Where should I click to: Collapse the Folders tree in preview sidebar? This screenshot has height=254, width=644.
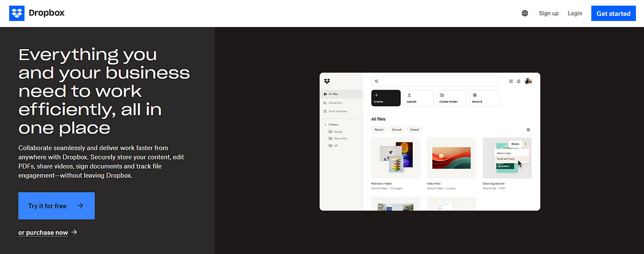(325, 125)
